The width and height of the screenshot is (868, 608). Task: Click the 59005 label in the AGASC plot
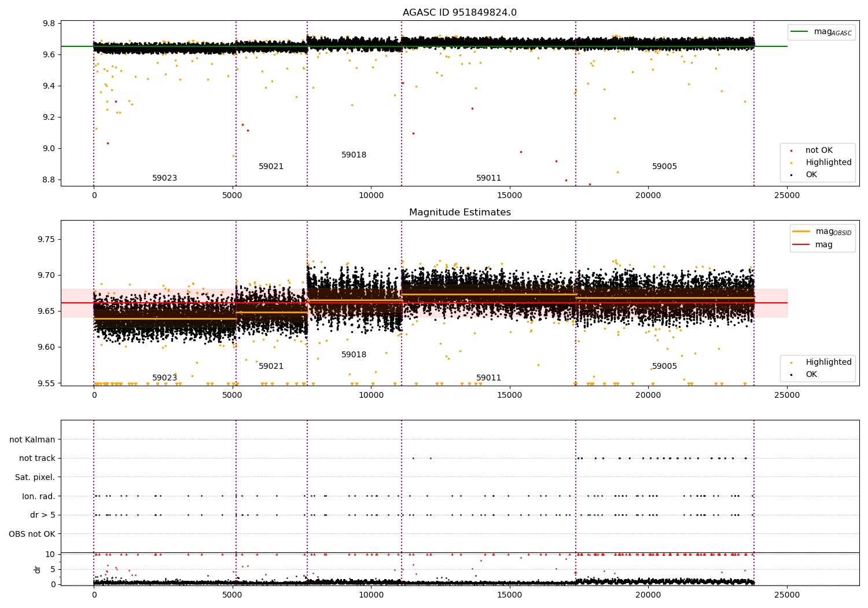664,167
